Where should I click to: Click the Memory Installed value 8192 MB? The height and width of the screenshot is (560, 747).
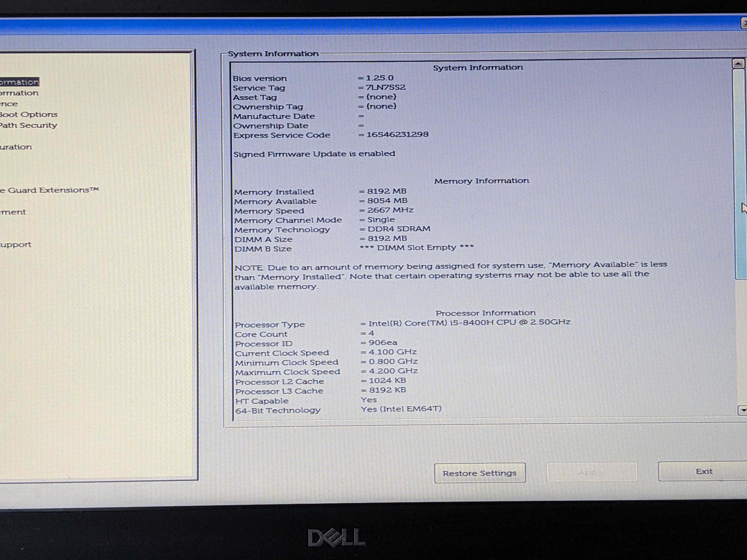tap(387, 191)
